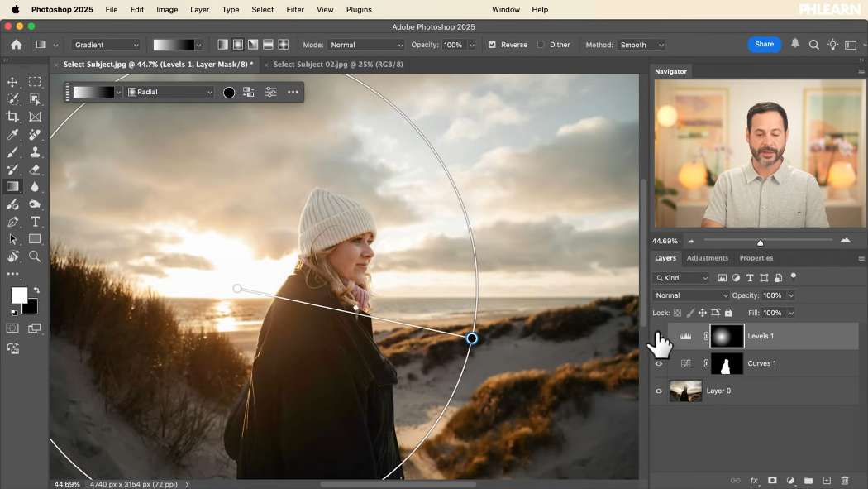The height and width of the screenshot is (489, 868).
Task: Choose Angle gradient style icon
Action: coord(253,45)
